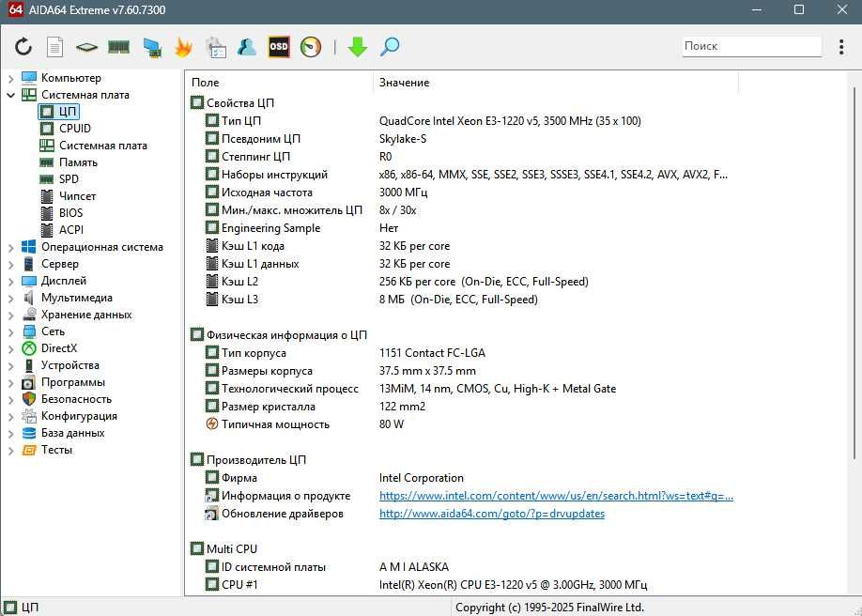
Task: Expand the Хранение данных tree node
Action: (x=10, y=316)
